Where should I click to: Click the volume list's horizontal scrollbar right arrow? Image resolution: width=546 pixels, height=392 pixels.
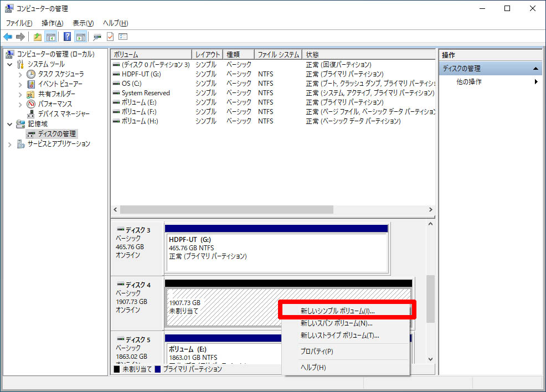click(431, 210)
